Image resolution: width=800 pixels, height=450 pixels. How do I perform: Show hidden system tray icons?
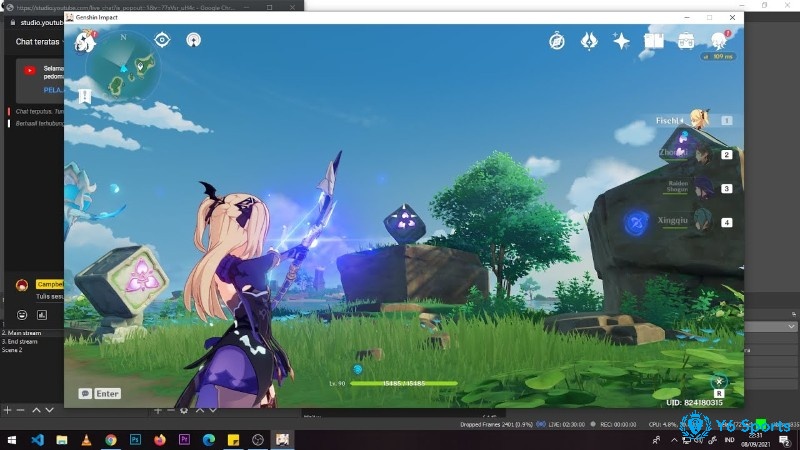(x=674, y=440)
